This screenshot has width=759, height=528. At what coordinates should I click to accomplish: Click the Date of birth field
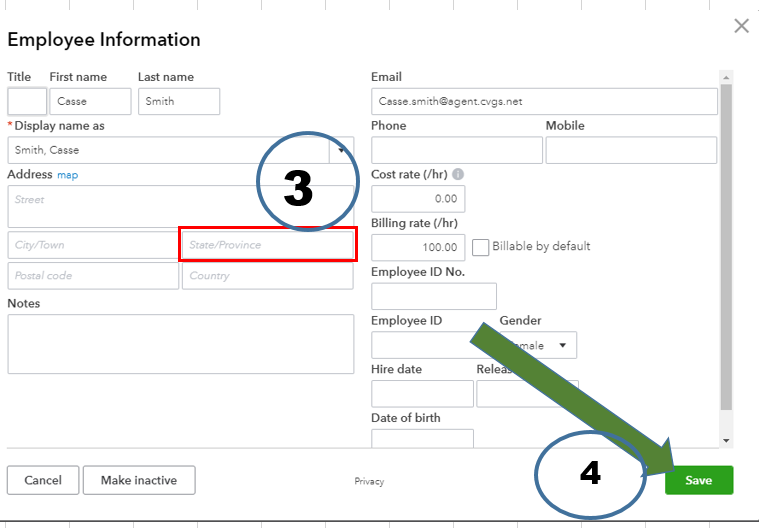[422, 438]
